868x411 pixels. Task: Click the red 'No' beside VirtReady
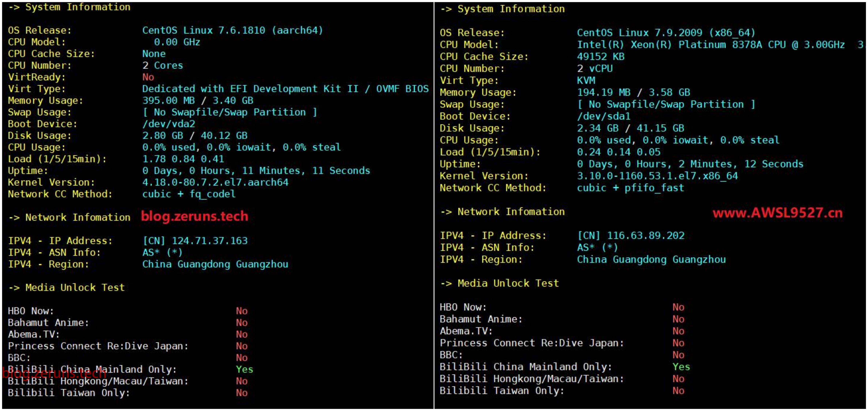tap(148, 77)
